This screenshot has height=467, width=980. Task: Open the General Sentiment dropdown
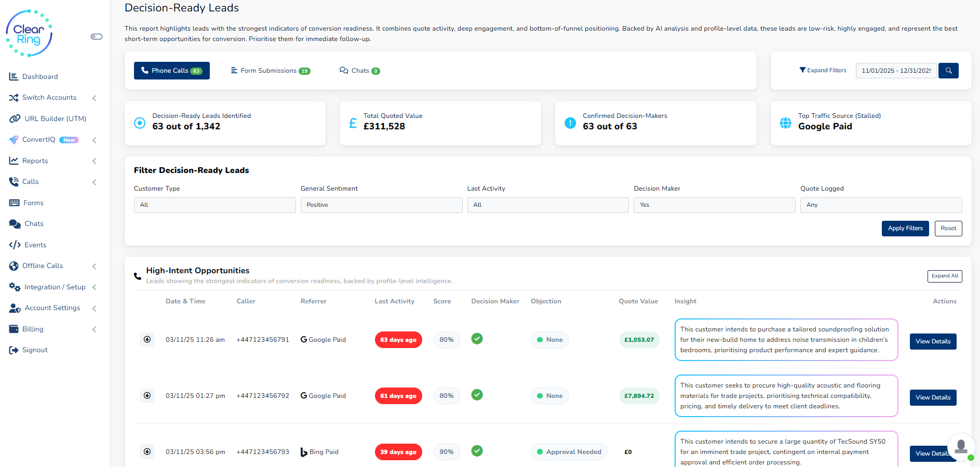point(381,205)
